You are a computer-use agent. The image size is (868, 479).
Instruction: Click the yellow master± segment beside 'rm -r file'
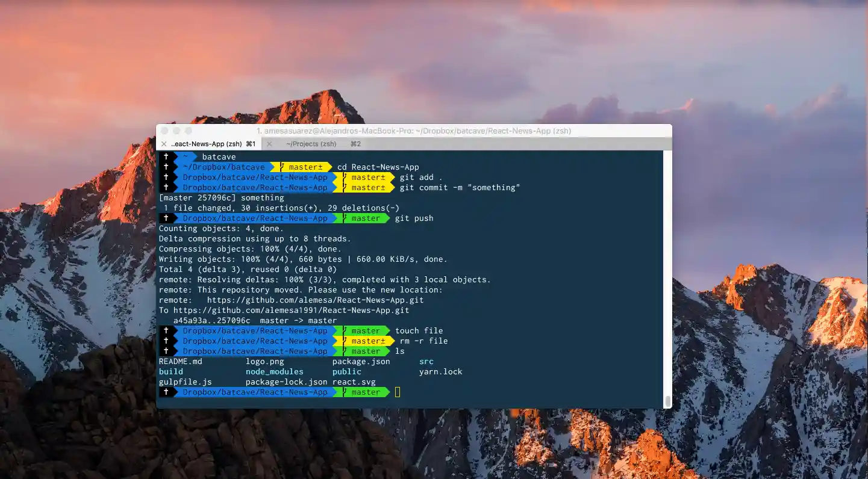364,341
